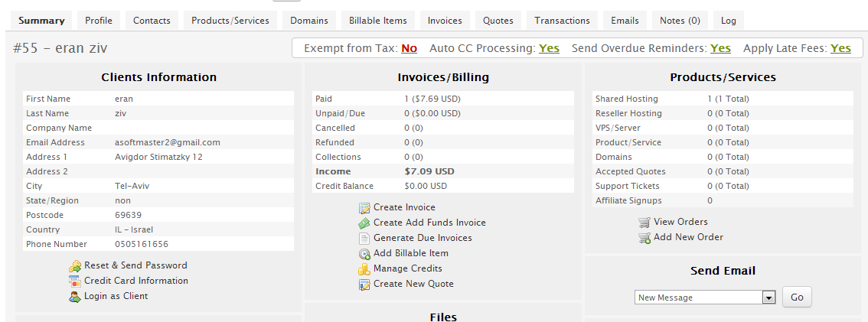
Task: Toggle Auto CC Processing setting
Action: [549, 48]
